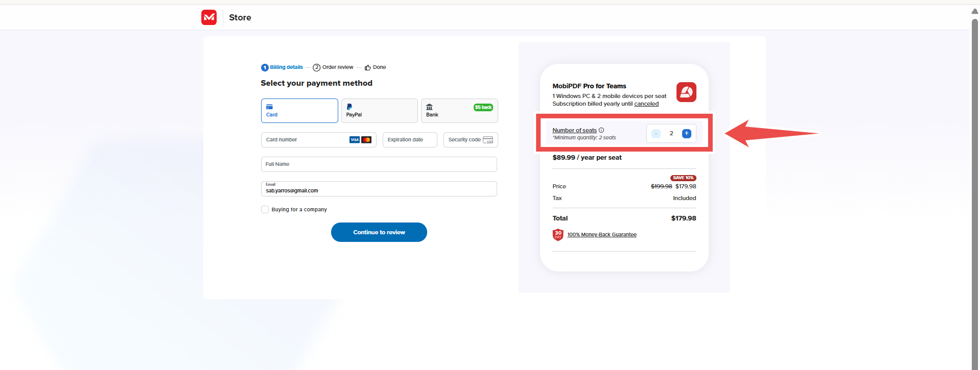Click the crossed-out price $199.98
The image size is (980, 370).
(662, 186)
